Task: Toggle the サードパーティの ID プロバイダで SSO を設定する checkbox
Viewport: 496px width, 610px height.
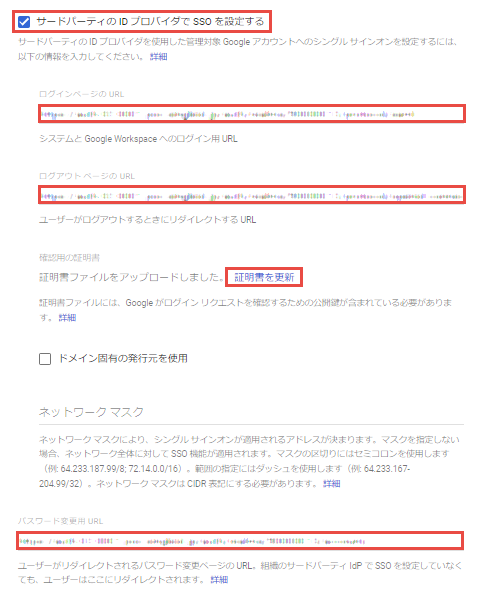Action: click(24, 22)
